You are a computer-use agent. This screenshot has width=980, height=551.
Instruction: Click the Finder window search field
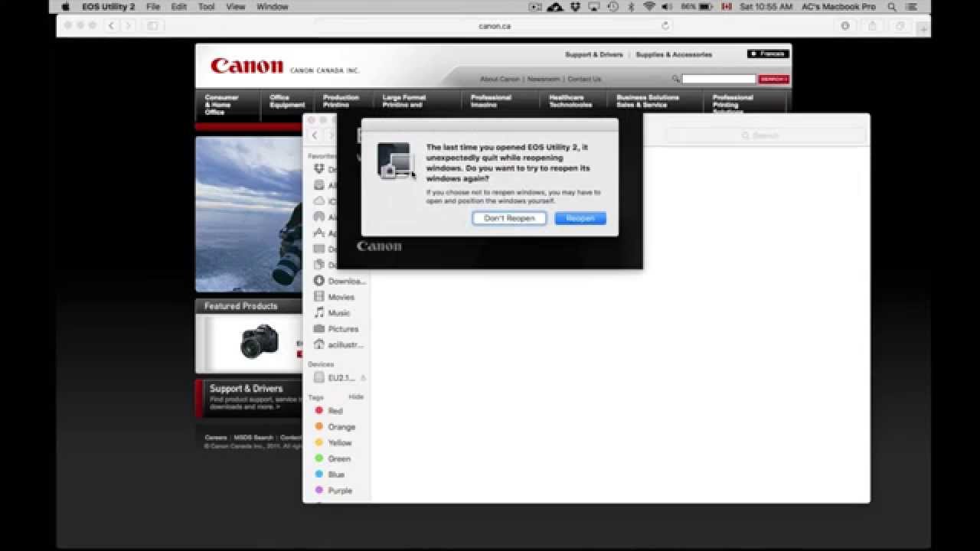click(766, 135)
